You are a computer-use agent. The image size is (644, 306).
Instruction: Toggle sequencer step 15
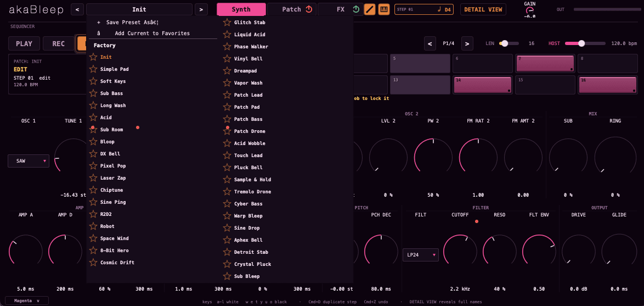545,85
